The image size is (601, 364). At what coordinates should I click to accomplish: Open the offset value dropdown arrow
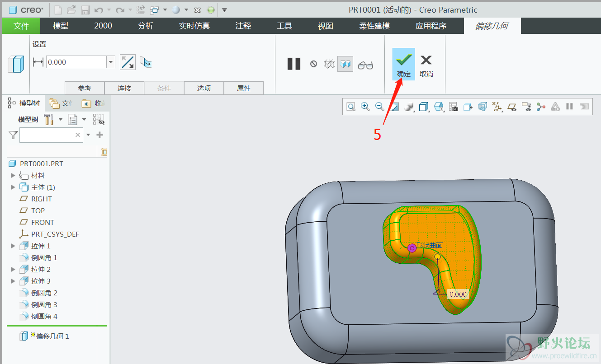tap(111, 62)
